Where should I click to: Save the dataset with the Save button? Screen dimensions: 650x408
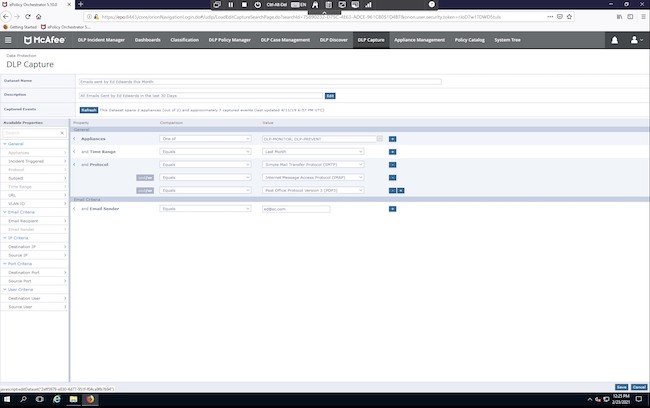[621, 387]
